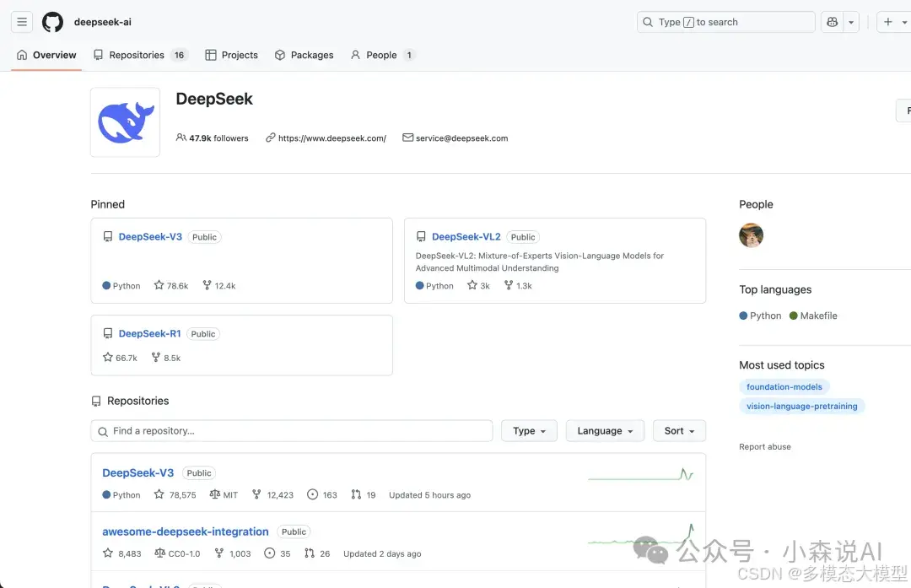
Task: Click the 78,575 stars for DeepSeek-V3
Action: 175,495
